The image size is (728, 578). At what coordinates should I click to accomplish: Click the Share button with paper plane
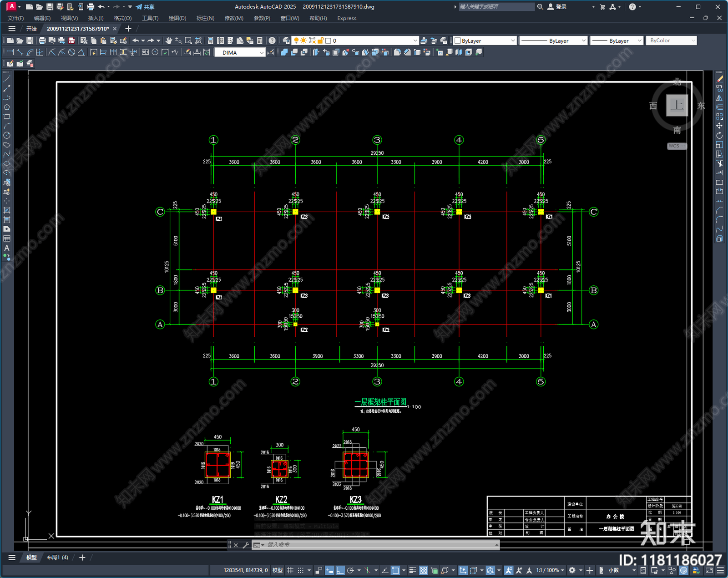click(145, 7)
